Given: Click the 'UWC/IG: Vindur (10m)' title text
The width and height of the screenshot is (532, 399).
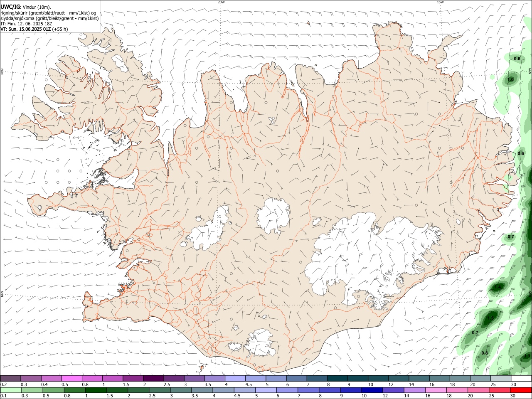Looking at the screenshot, I should 25,7.
